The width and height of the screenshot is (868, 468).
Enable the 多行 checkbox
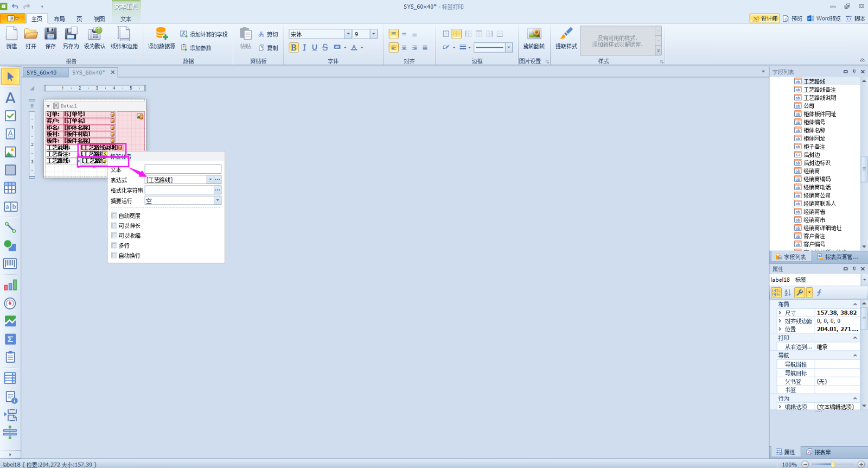(114, 245)
